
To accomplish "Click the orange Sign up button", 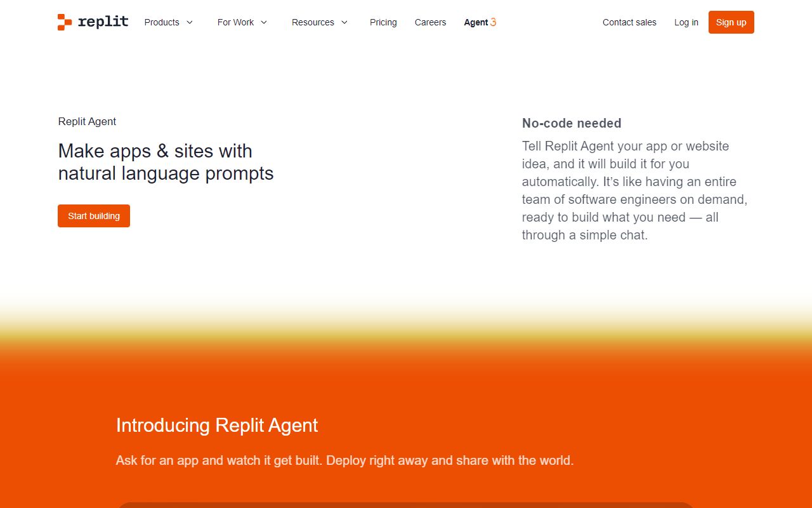I will (x=731, y=22).
